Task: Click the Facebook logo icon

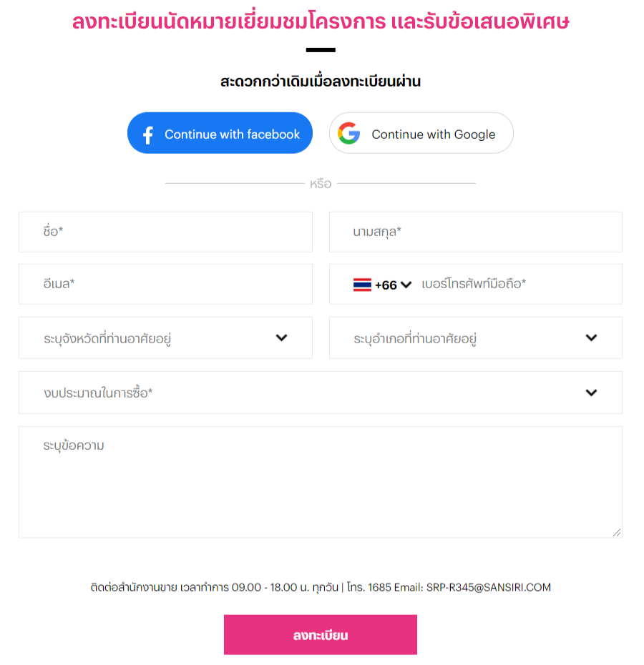Action: tap(148, 134)
